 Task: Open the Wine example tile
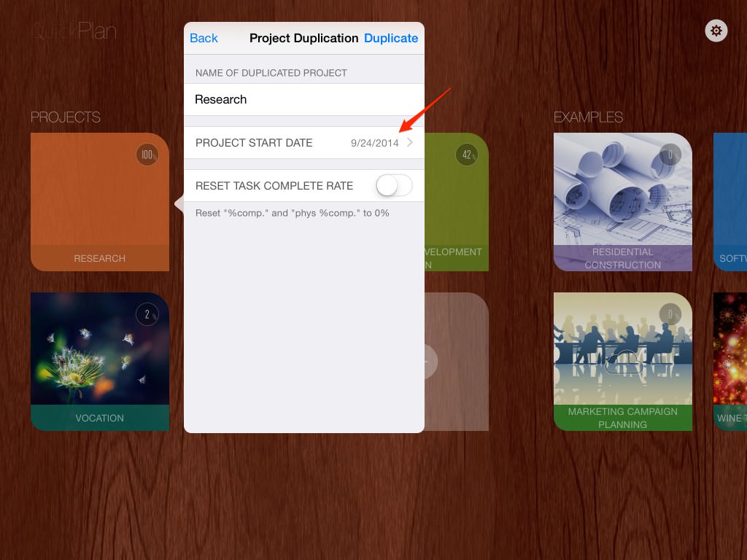tap(730, 361)
